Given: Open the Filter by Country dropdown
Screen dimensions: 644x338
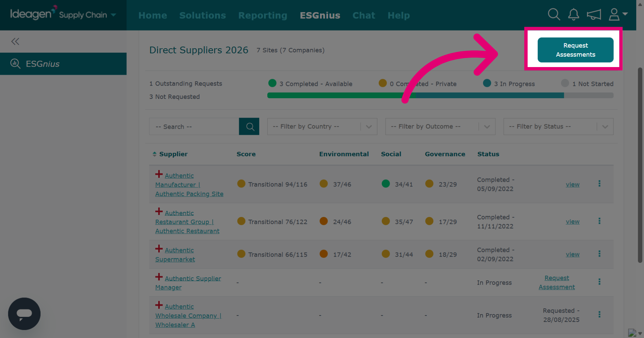Looking at the screenshot, I should click(x=322, y=126).
